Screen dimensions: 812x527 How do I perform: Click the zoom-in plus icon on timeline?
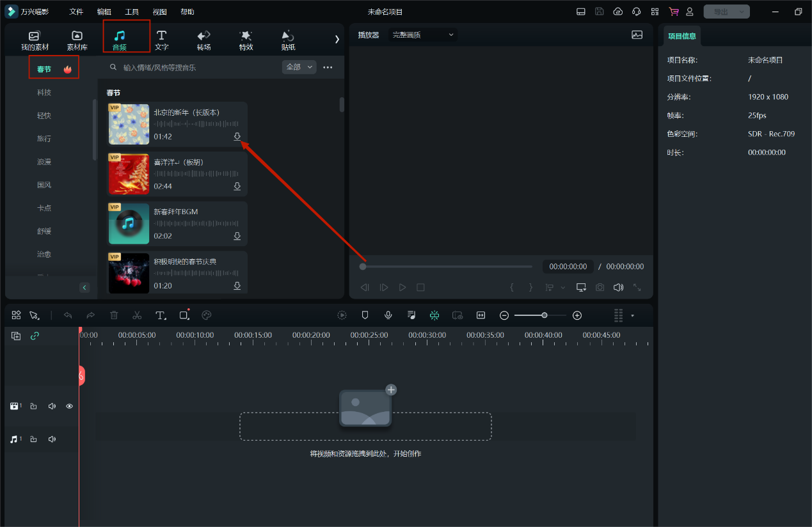tap(577, 315)
